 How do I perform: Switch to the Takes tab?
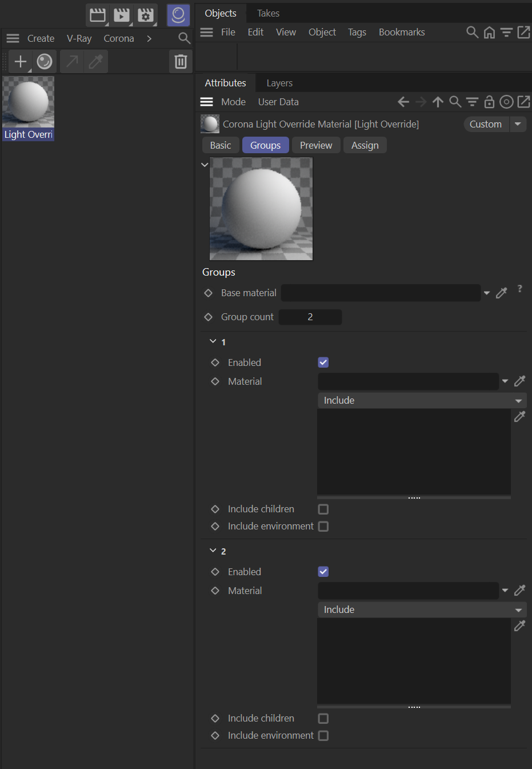pos(268,13)
